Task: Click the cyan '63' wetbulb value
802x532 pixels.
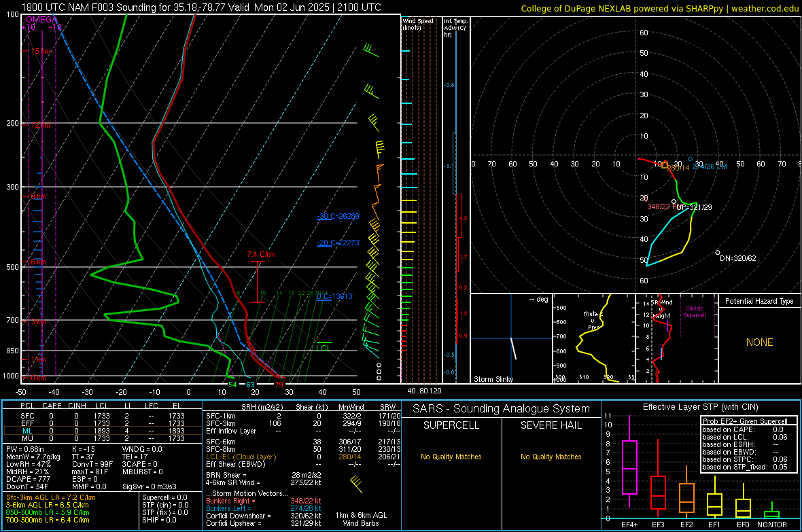Action: point(250,385)
